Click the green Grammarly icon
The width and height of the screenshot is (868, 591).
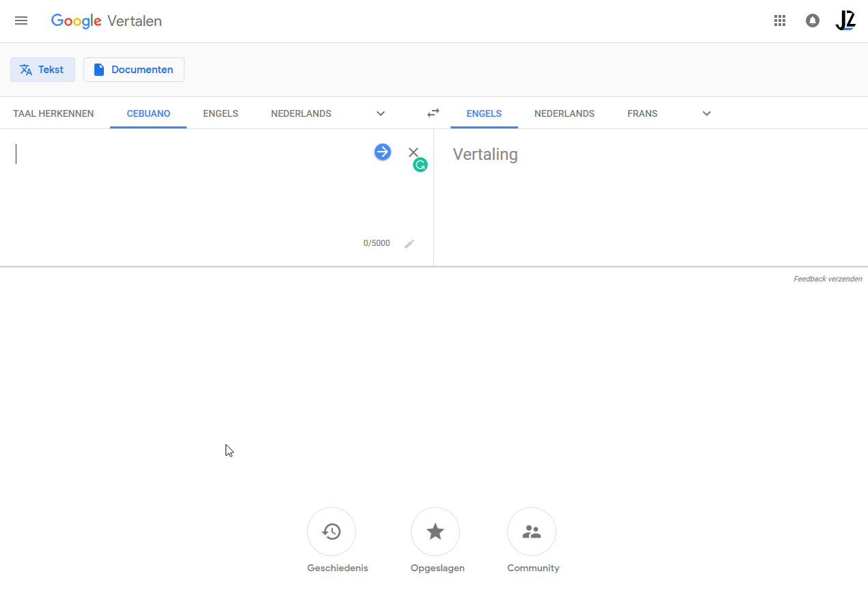(420, 165)
